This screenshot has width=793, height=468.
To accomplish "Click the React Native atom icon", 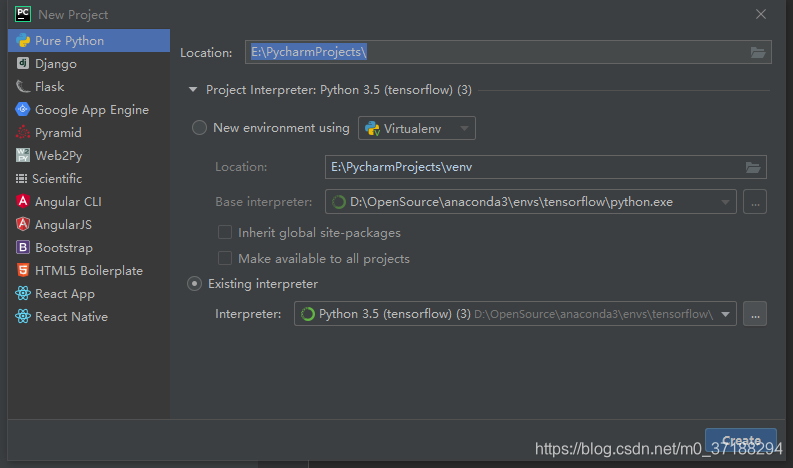I will pos(23,316).
